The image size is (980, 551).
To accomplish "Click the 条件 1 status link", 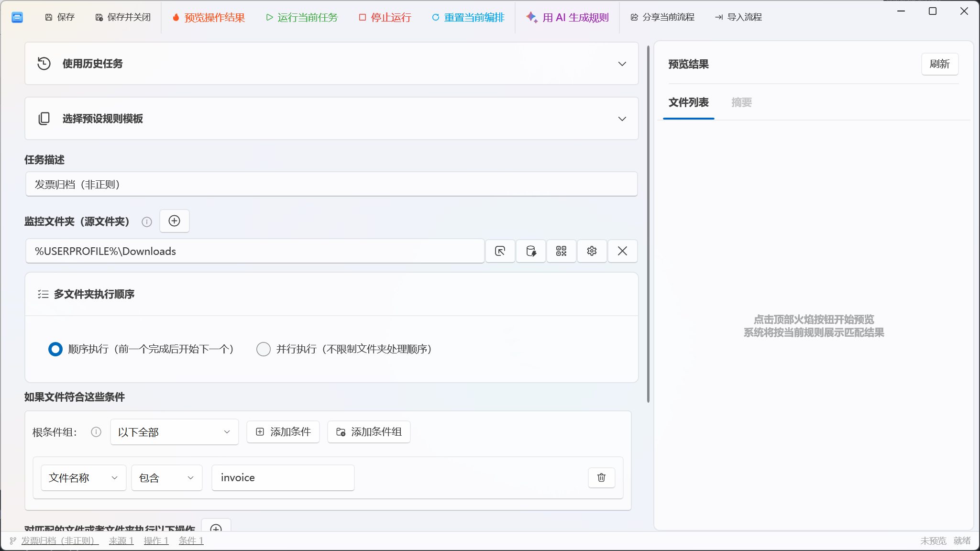I will (191, 540).
